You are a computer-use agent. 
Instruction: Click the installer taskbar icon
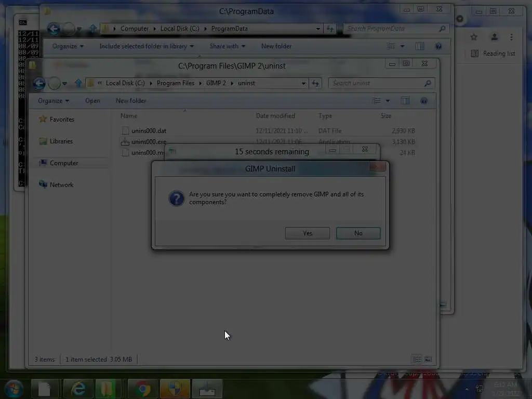(x=207, y=389)
